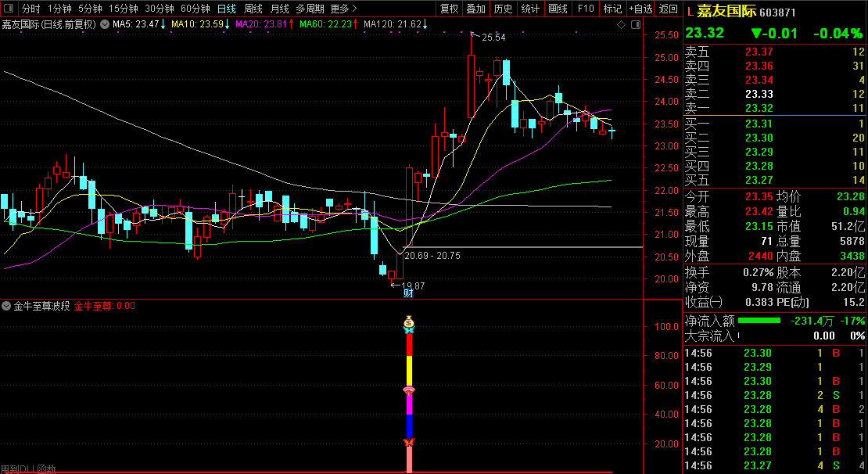Viewport: 868px width, 474px height.
Task: Click the cyan butterfly icon near 100.0
Action: pos(408,330)
